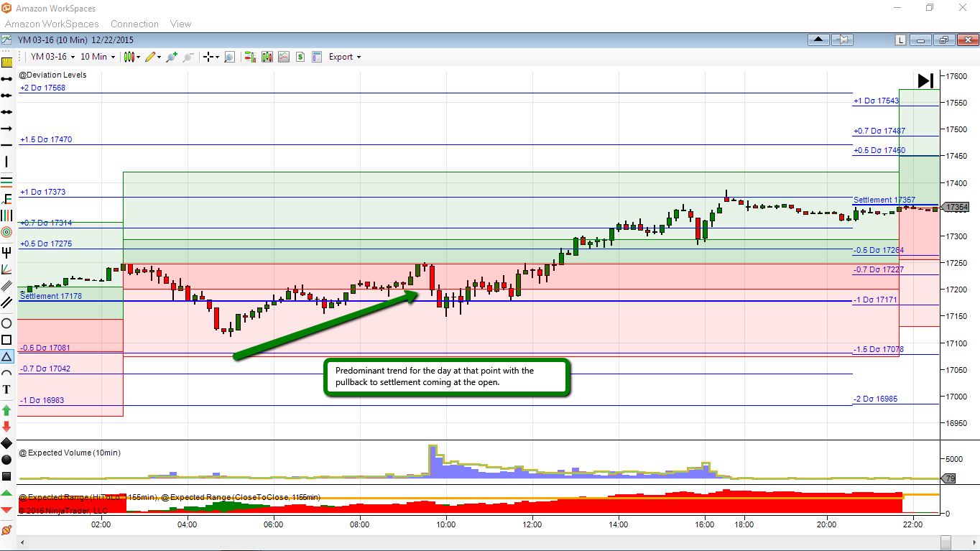Open the Export dropdown menu
The width and height of the screenshot is (980, 551).
pos(345,57)
